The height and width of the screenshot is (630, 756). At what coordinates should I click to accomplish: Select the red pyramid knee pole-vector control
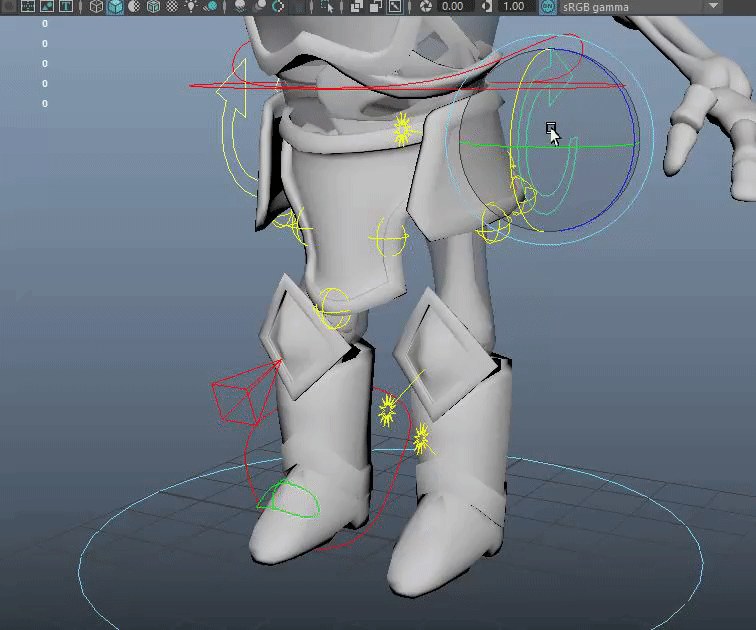coord(247,393)
